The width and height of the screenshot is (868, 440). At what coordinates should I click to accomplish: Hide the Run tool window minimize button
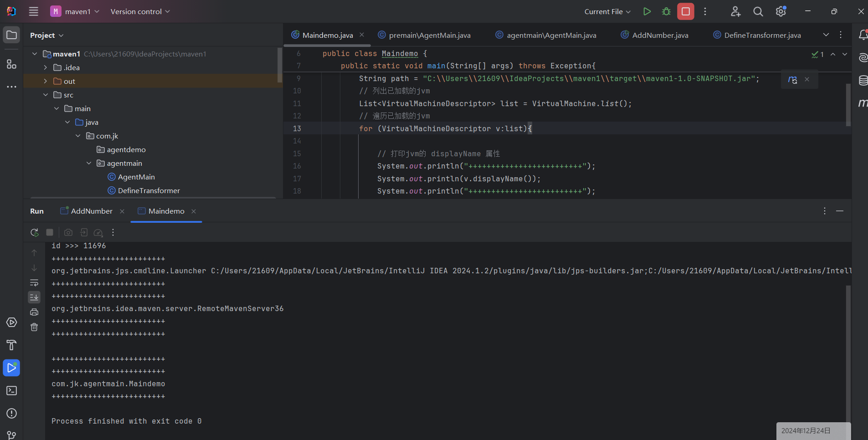[840, 211]
